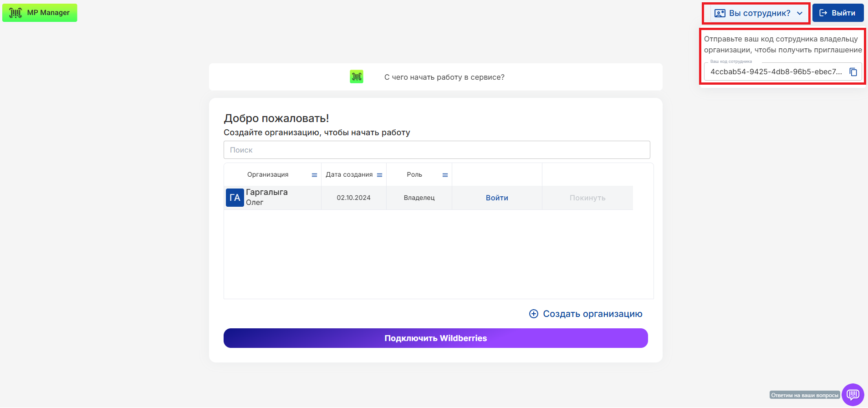Focus the Поиск search field
Image resolution: width=868 pixels, height=408 pixels.
[436, 150]
